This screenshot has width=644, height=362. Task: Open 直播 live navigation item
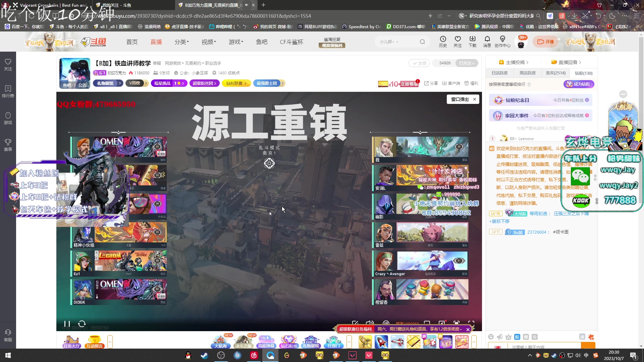click(156, 42)
